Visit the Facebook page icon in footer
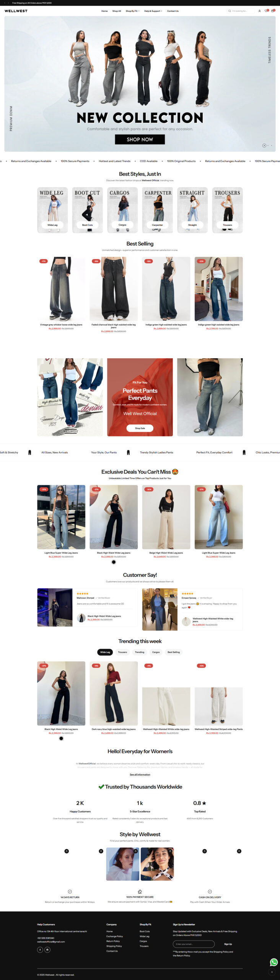 [40, 949]
